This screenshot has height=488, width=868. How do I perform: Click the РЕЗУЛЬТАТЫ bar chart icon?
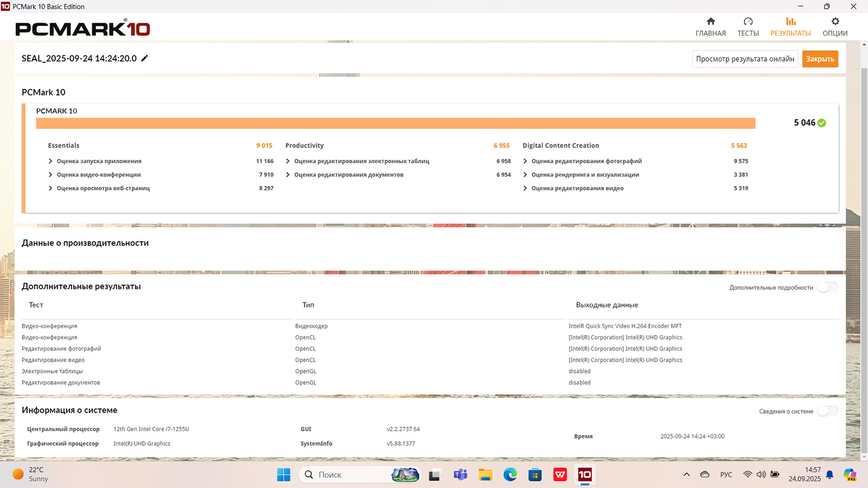coord(791,21)
